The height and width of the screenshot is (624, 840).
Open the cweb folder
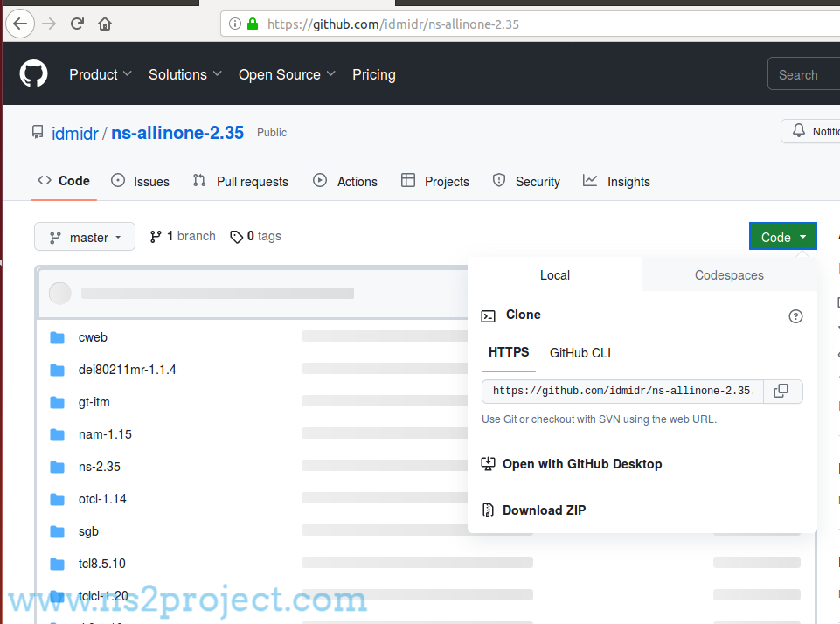click(93, 337)
